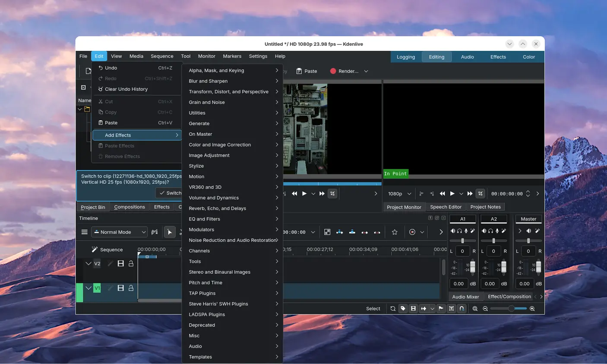Mute the A1 audio channel
The width and height of the screenshot is (607, 364).
click(x=453, y=231)
